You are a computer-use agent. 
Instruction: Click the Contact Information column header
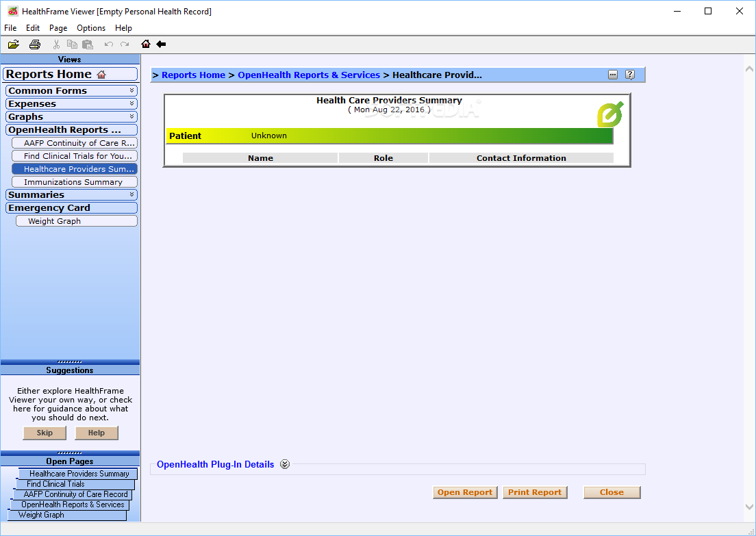521,158
